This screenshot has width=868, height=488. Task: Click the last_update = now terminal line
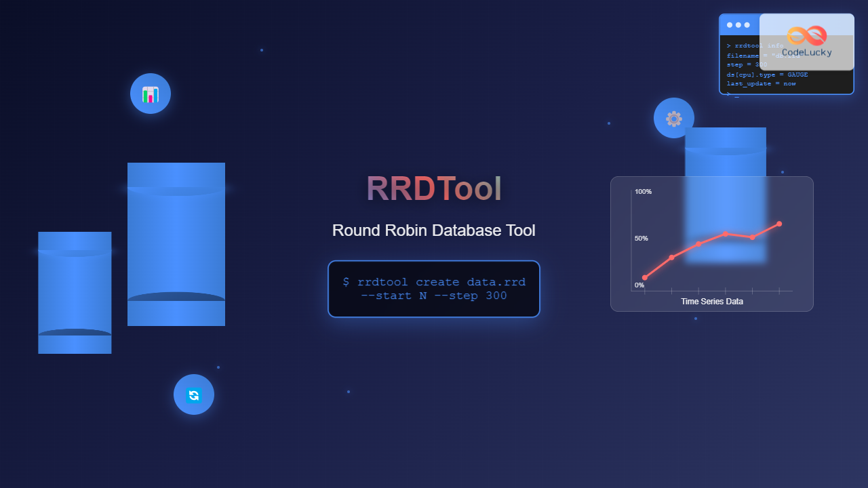click(761, 83)
